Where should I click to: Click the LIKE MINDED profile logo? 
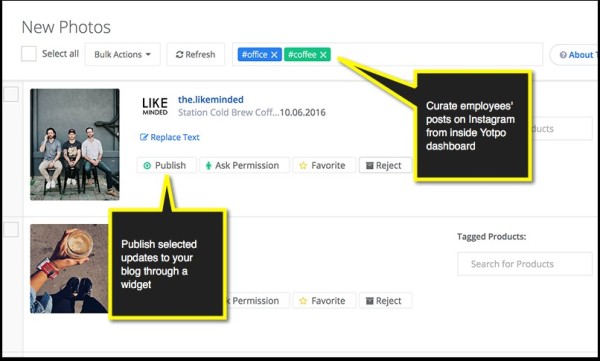[x=155, y=106]
